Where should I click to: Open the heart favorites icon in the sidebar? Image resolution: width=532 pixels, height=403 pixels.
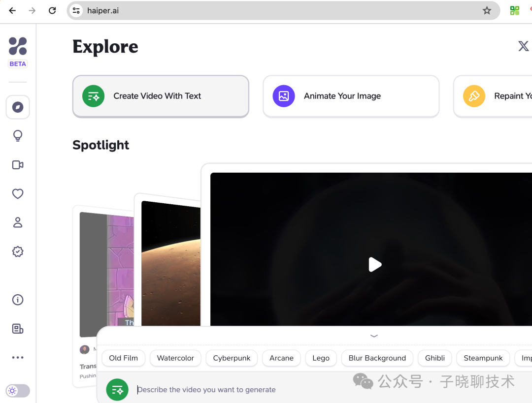[18, 193]
